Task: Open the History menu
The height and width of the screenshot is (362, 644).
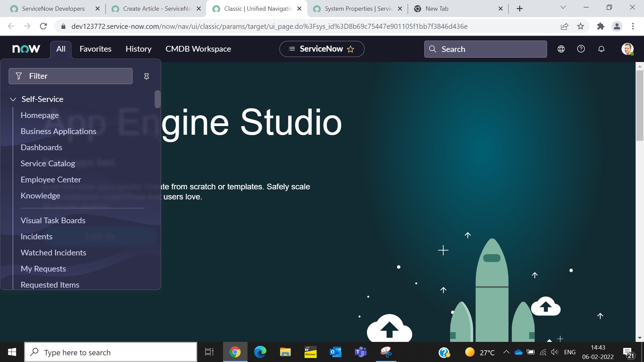Action: click(x=138, y=49)
